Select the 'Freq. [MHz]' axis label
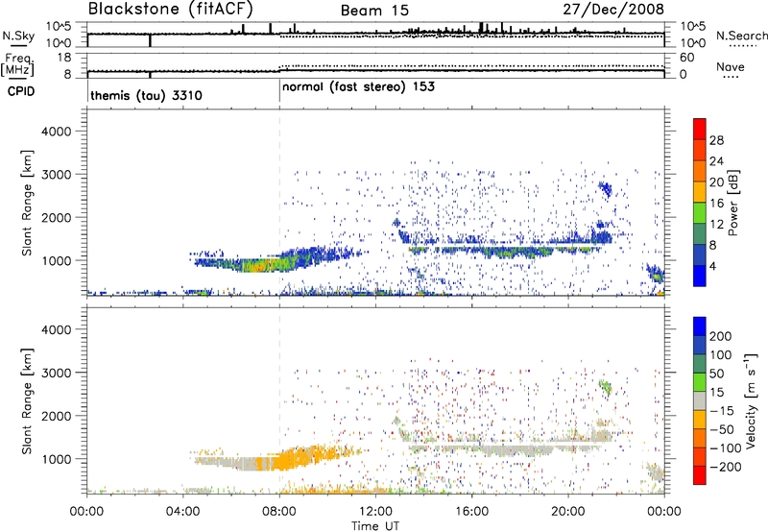The width and height of the screenshot is (768, 532). pos(17,65)
